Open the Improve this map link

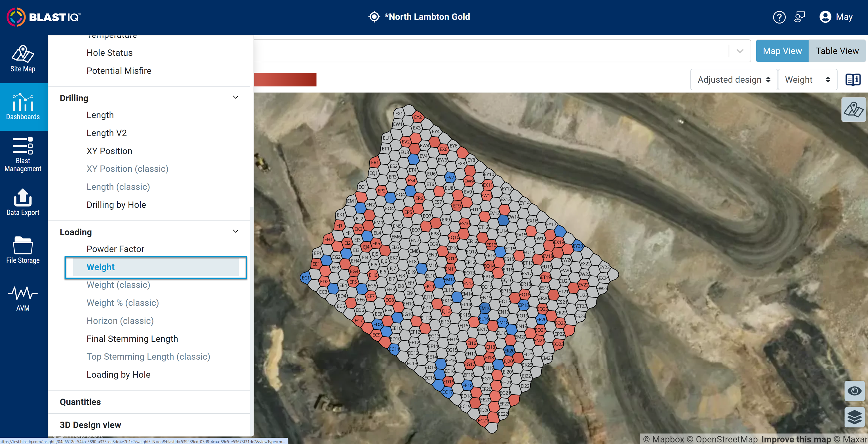796,439
